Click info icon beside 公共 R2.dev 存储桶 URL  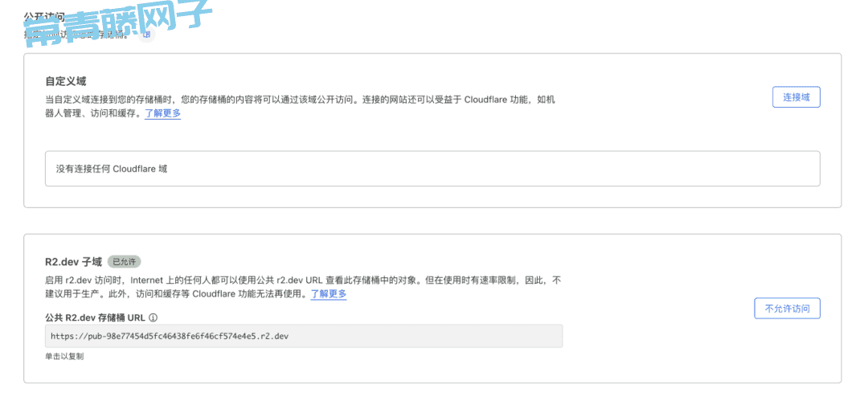pos(154,317)
